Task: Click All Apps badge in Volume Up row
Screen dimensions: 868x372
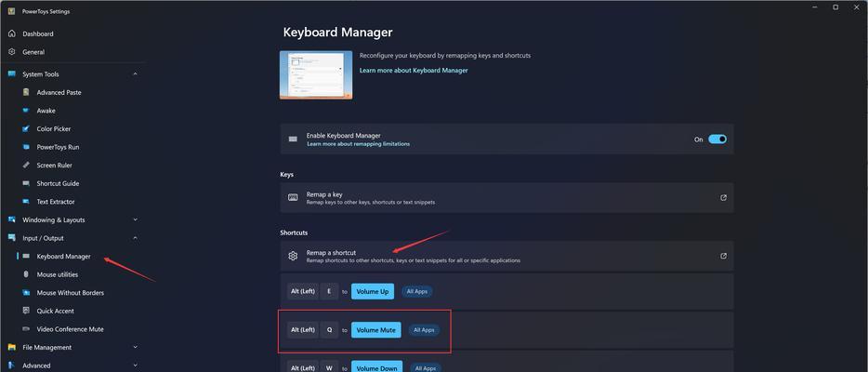Action: (417, 291)
